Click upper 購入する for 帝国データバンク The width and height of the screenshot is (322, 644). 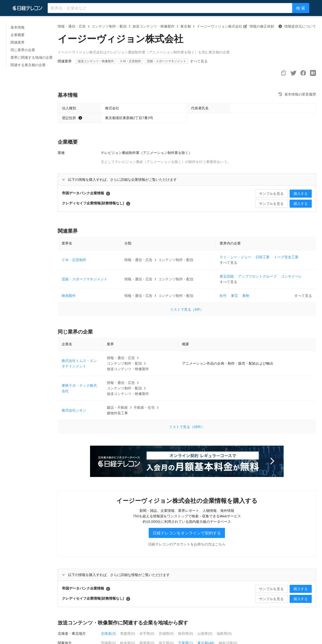(301, 194)
